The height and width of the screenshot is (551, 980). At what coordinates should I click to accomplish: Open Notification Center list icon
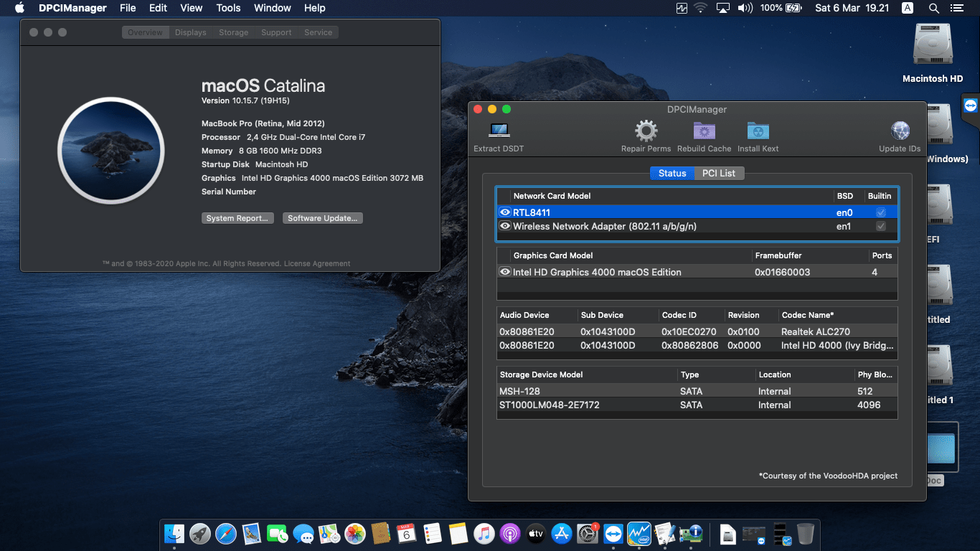click(956, 9)
